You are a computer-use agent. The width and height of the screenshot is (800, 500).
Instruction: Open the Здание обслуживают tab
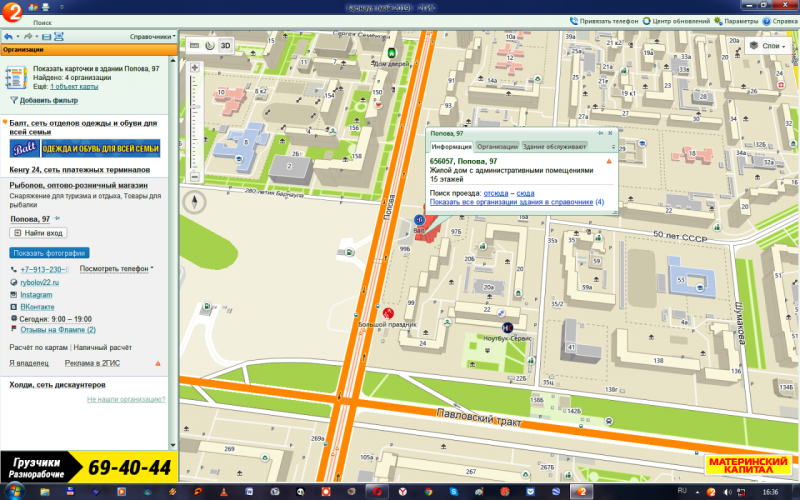click(554, 146)
